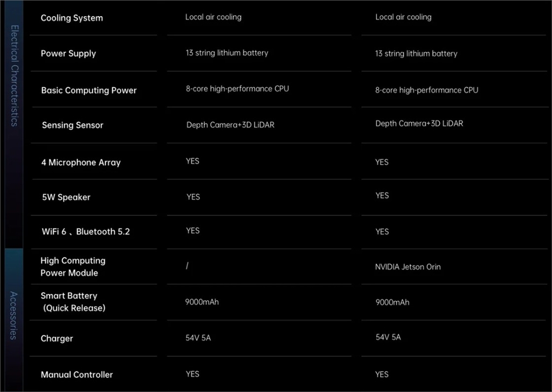This screenshot has height=392, width=552.
Task: Click the Smart Battery (Quick Release) label
Action: (73, 302)
